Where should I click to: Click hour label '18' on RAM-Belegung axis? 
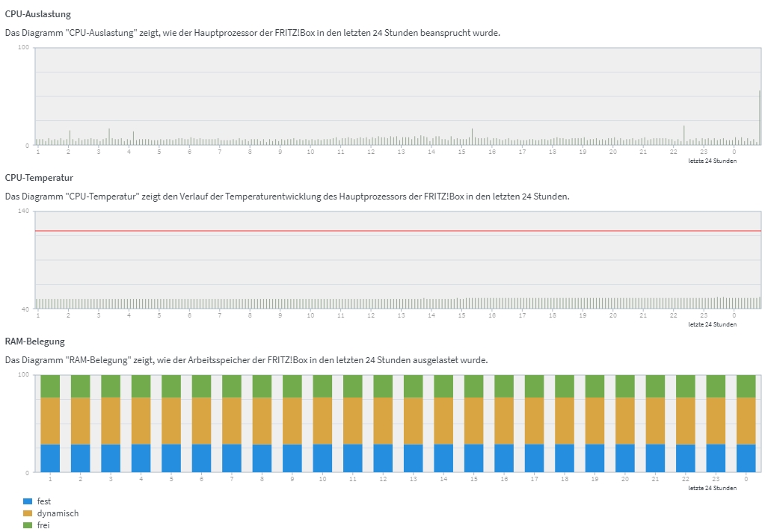tap(565, 480)
